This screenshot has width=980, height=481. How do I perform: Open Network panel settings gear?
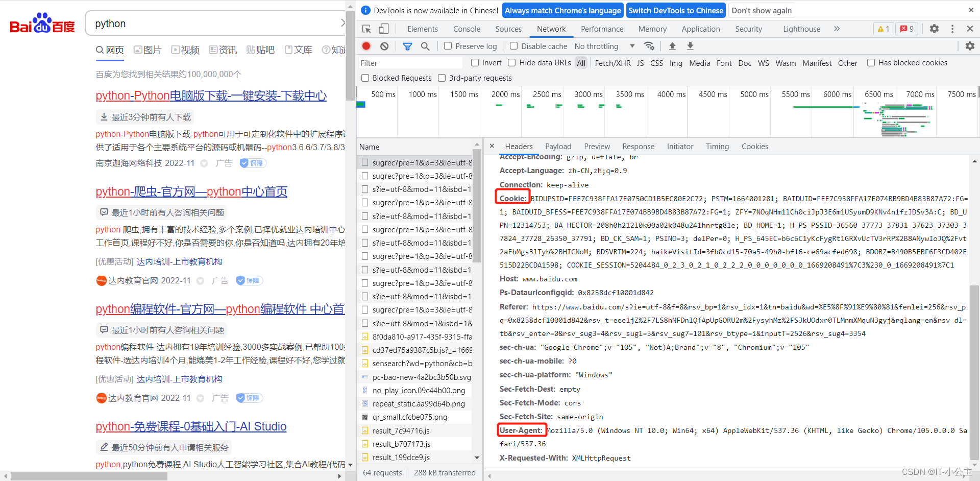970,46
